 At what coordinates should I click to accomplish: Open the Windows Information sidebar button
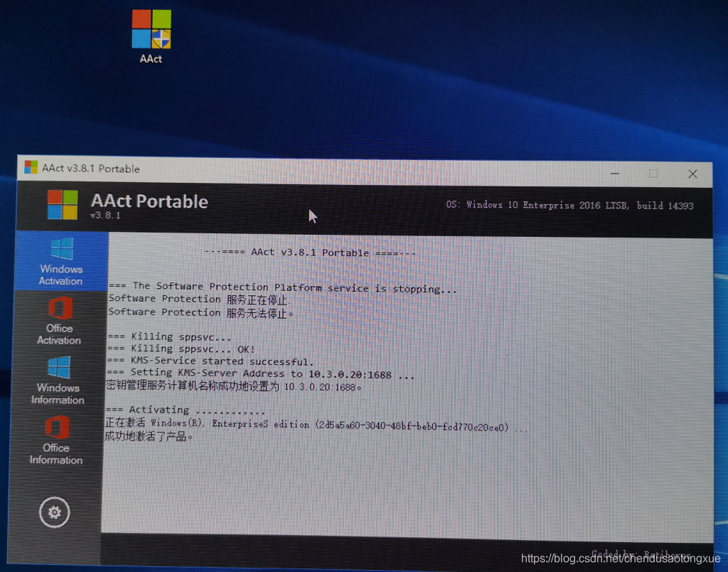[x=58, y=380]
